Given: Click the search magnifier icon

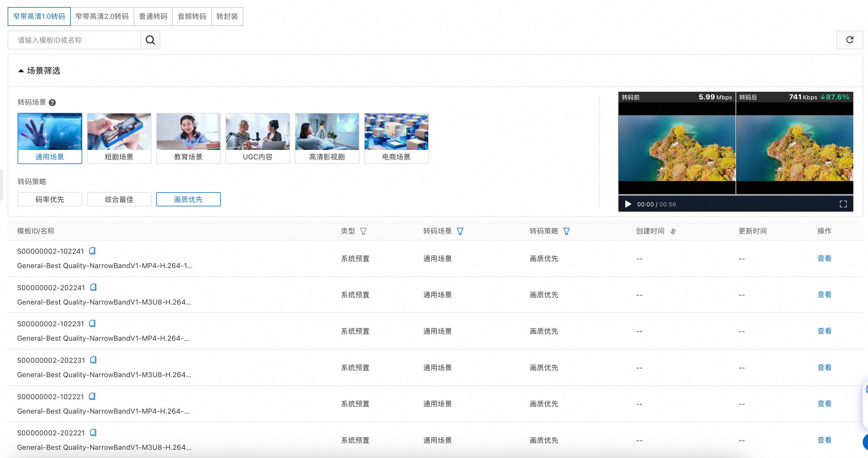Looking at the screenshot, I should point(150,40).
